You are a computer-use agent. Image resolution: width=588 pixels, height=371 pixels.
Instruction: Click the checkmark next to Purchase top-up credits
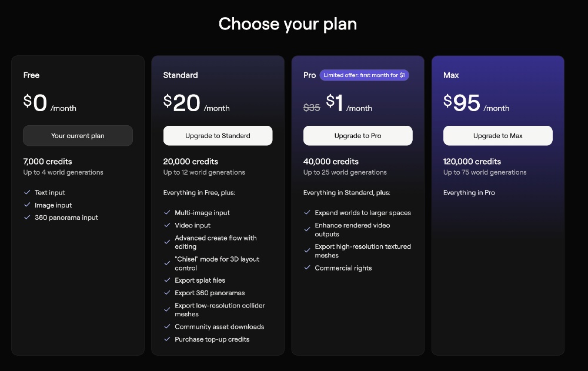167,339
